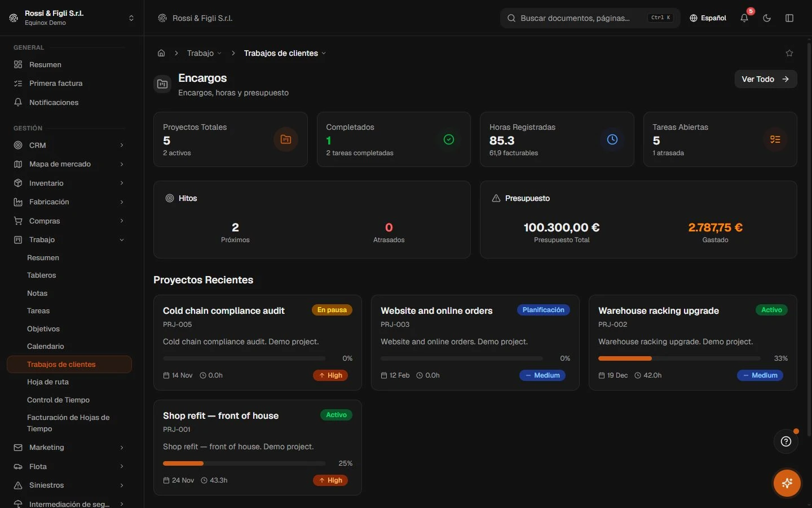This screenshot has width=812, height=508.
Task: Open Primera factura in sidebar
Action: click(x=69, y=84)
